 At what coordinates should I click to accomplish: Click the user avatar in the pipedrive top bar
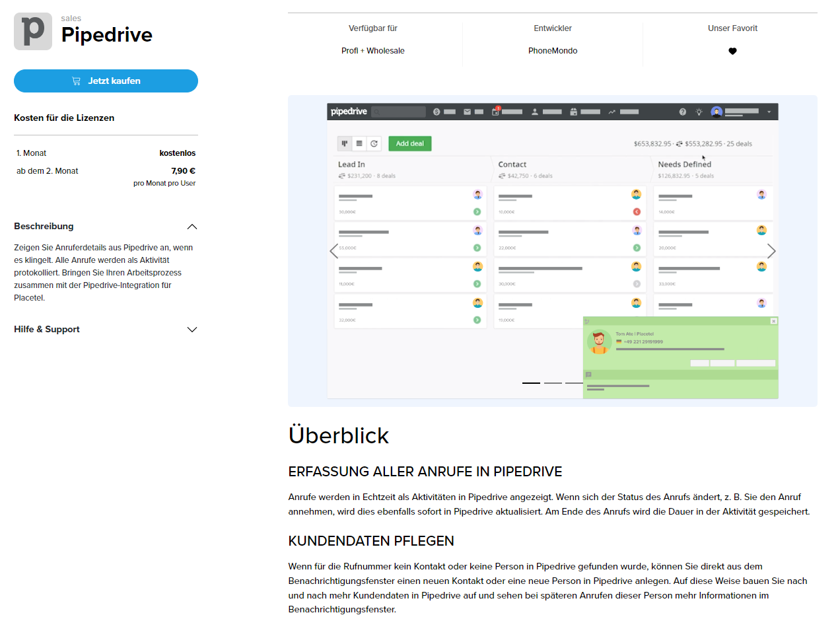[x=717, y=112]
